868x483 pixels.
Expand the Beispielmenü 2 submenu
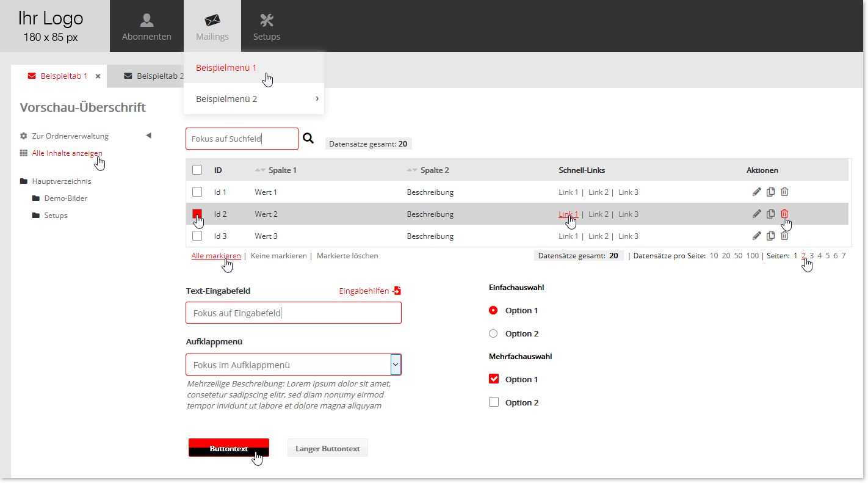pyautogui.click(x=317, y=98)
